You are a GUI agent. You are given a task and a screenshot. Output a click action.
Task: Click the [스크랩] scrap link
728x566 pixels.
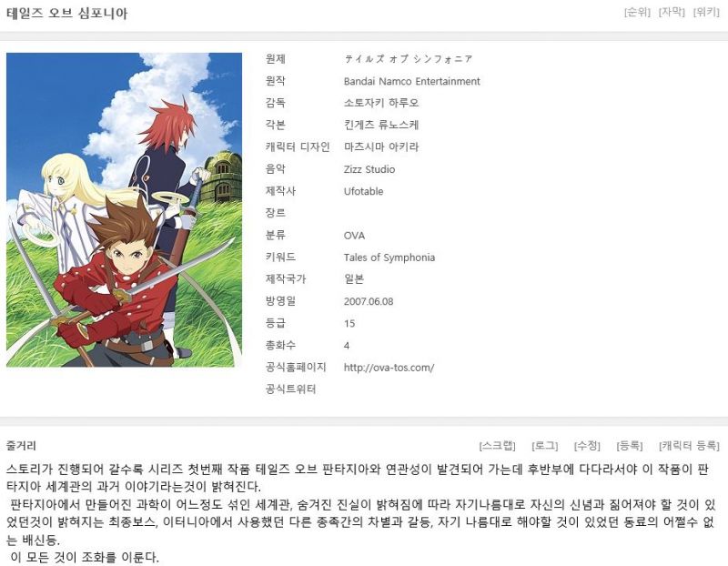click(x=497, y=446)
